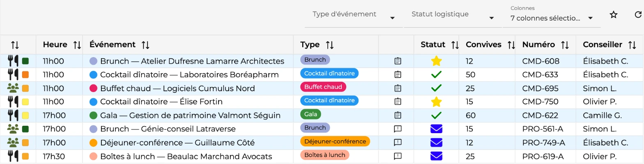The width and height of the screenshot is (644, 164).
Task: Click clipboard icon in CMD-750 row
Action: pos(397,102)
